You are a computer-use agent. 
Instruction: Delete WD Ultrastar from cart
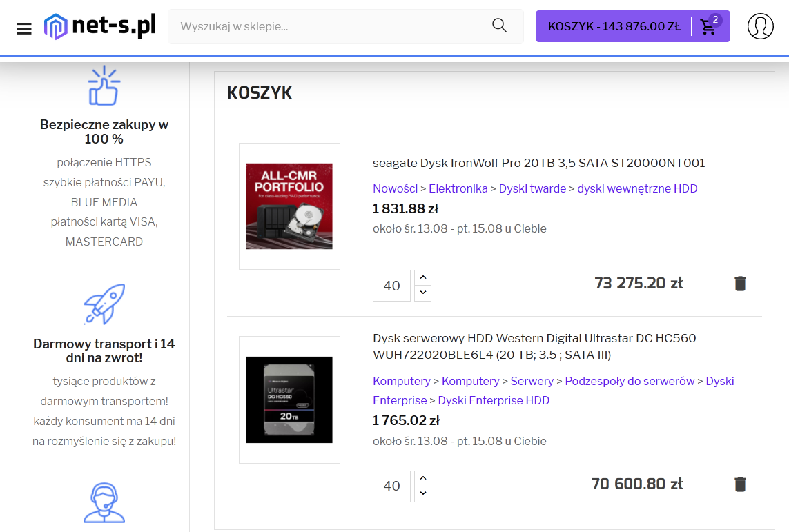740,484
